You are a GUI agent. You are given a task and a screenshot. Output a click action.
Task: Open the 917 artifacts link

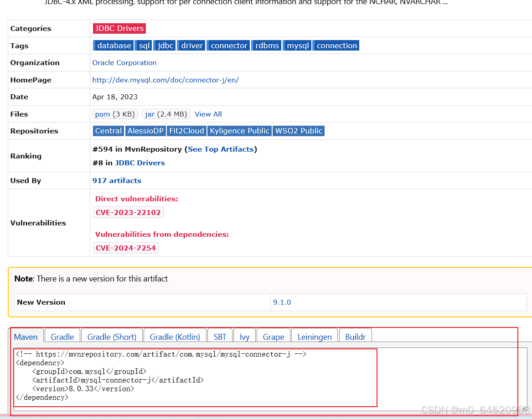point(117,181)
